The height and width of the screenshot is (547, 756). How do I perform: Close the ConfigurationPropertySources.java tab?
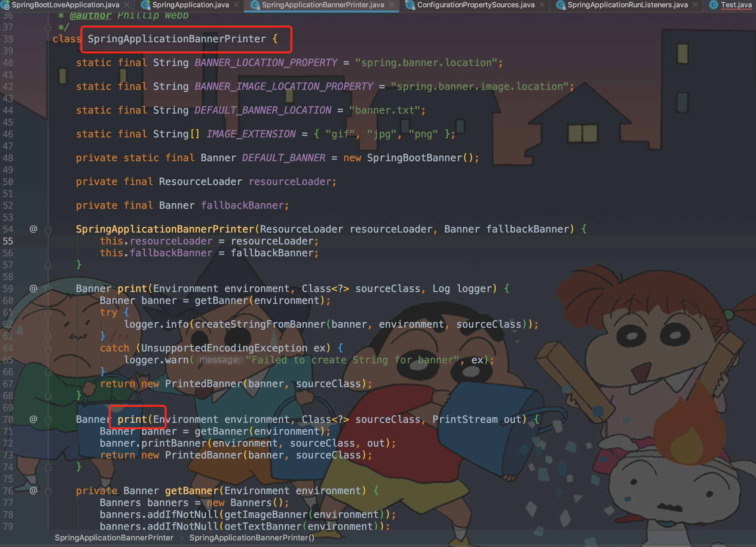(542, 5)
